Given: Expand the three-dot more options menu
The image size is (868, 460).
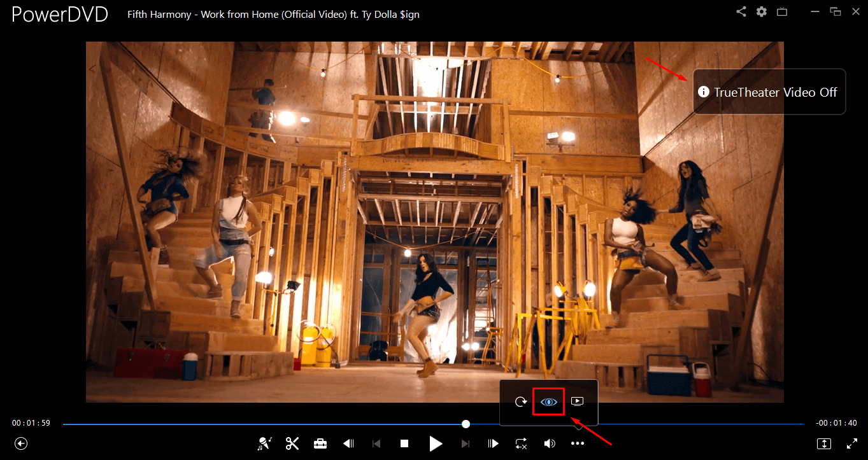Looking at the screenshot, I should [577, 443].
